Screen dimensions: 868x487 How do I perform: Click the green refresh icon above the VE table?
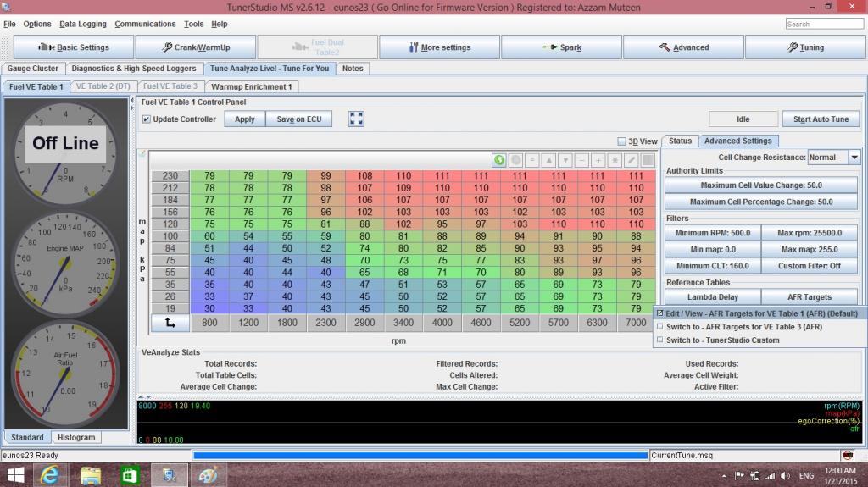coord(499,160)
